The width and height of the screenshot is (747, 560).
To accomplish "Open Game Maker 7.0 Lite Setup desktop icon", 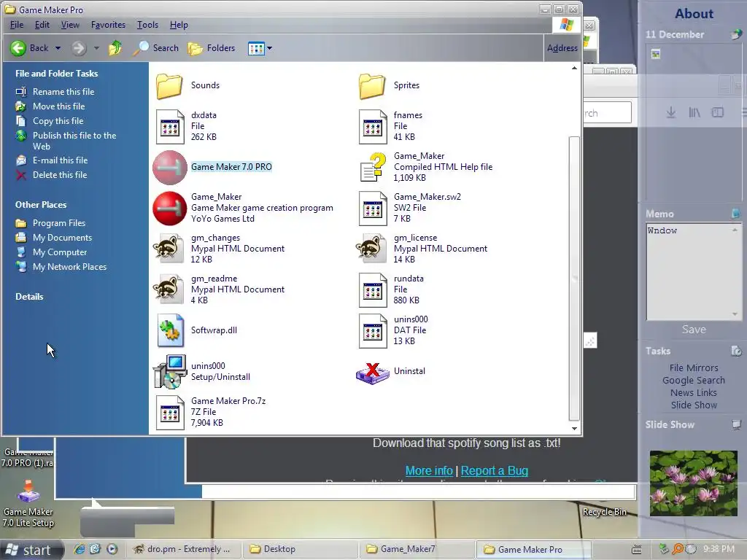I will [28, 503].
